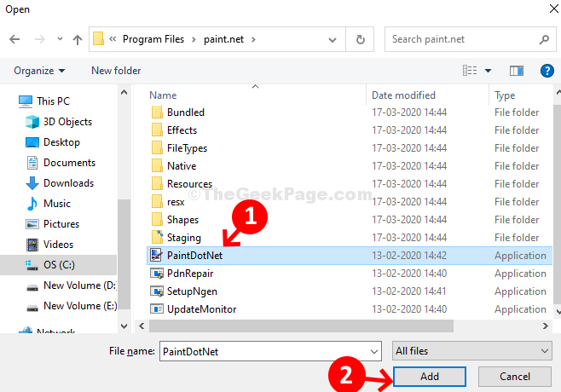Toggle the preview pane
The width and height of the screenshot is (561, 392).
tap(517, 71)
